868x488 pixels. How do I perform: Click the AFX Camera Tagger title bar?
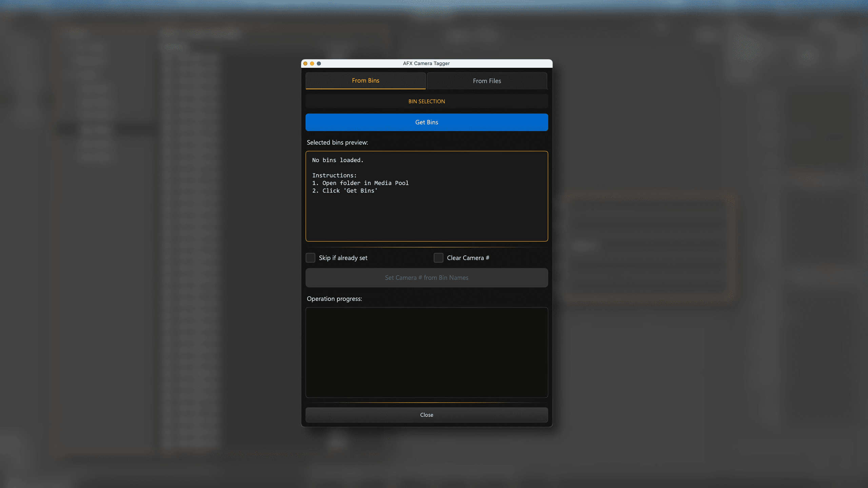click(426, 63)
